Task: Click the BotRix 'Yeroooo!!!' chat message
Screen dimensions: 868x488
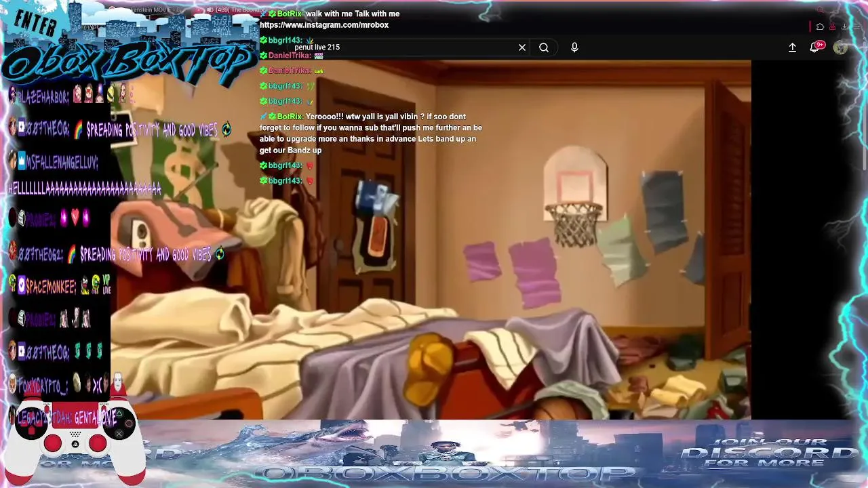Action: point(372,134)
